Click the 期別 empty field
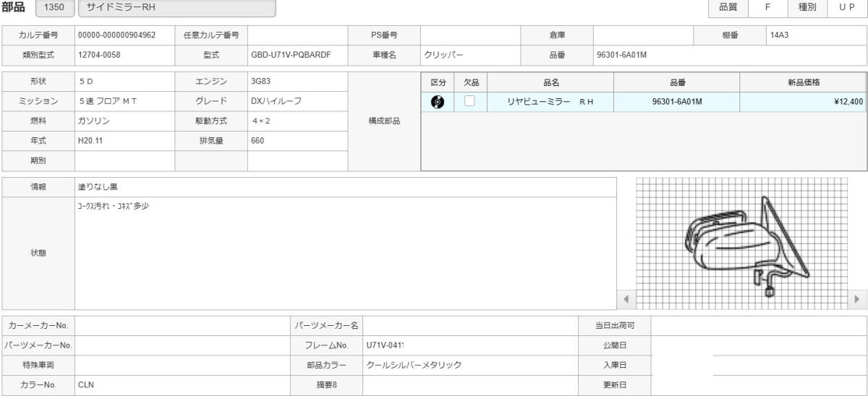Viewport: 868px width, 396px height. 124,160
